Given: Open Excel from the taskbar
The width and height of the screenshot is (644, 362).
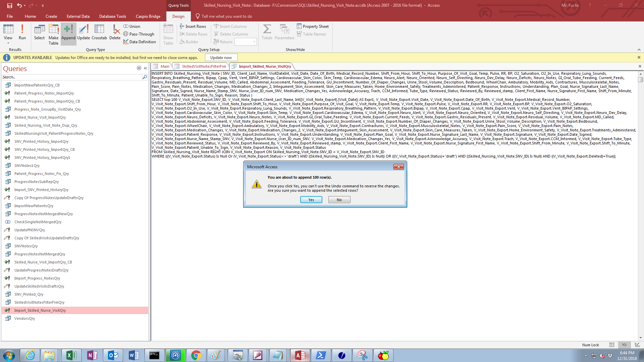Looking at the screenshot, I should click(71, 355).
